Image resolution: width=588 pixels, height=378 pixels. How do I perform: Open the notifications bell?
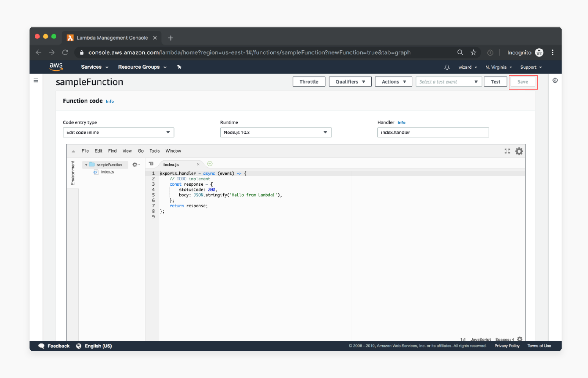447,67
